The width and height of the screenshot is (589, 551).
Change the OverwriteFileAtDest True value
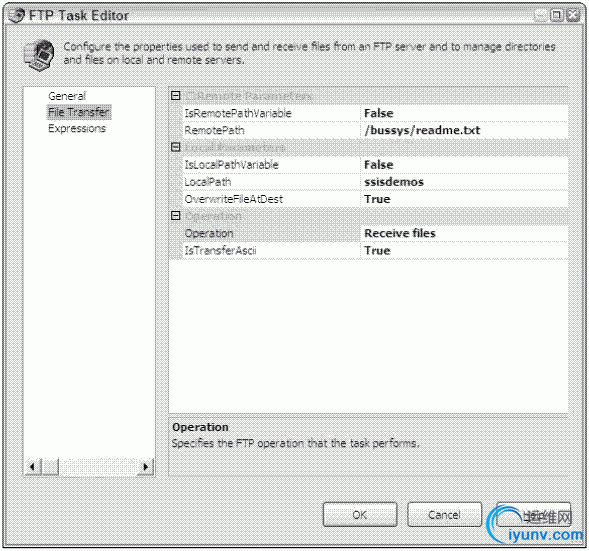(x=464, y=199)
